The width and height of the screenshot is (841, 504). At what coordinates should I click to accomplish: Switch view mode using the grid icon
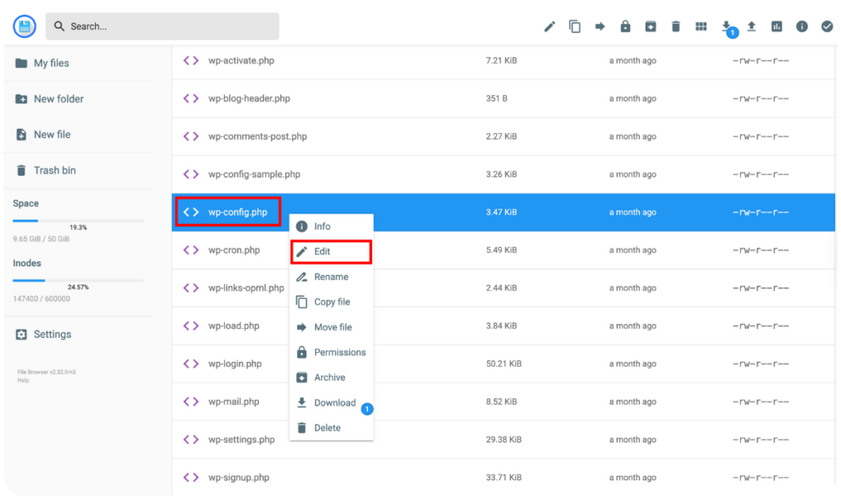(701, 25)
